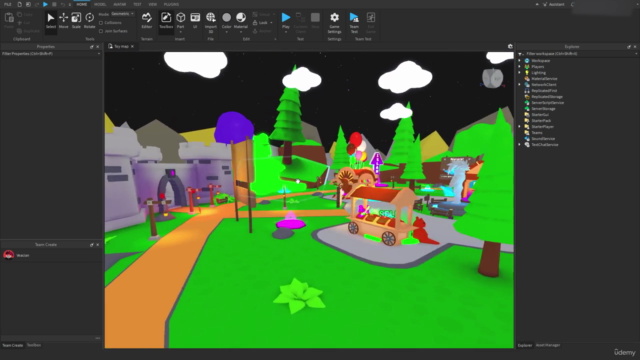The image size is (640, 360).
Task: Expand the Workspace tree node
Action: [x=520, y=60]
